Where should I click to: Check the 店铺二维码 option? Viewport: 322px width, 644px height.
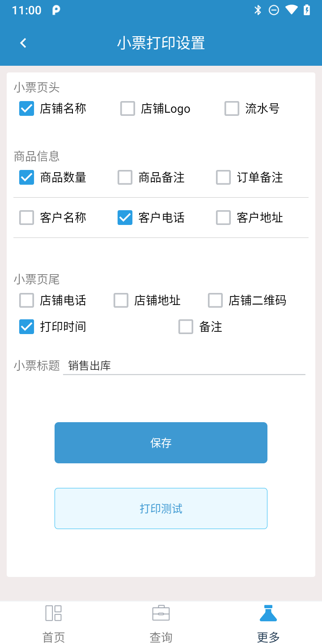tap(215, 301)
